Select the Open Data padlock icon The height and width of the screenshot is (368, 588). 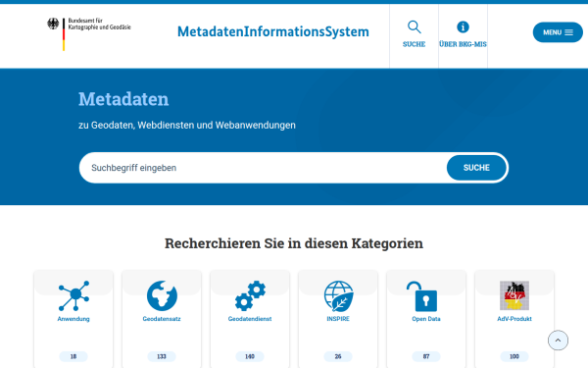[x=422, y=296]
